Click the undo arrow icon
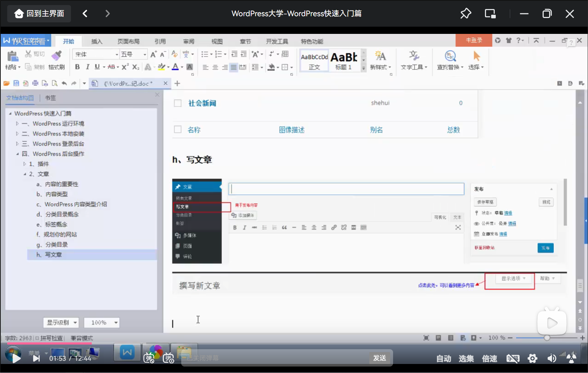Screen dimensions: 588x373 pyautogui.click(x=64, y=83)
